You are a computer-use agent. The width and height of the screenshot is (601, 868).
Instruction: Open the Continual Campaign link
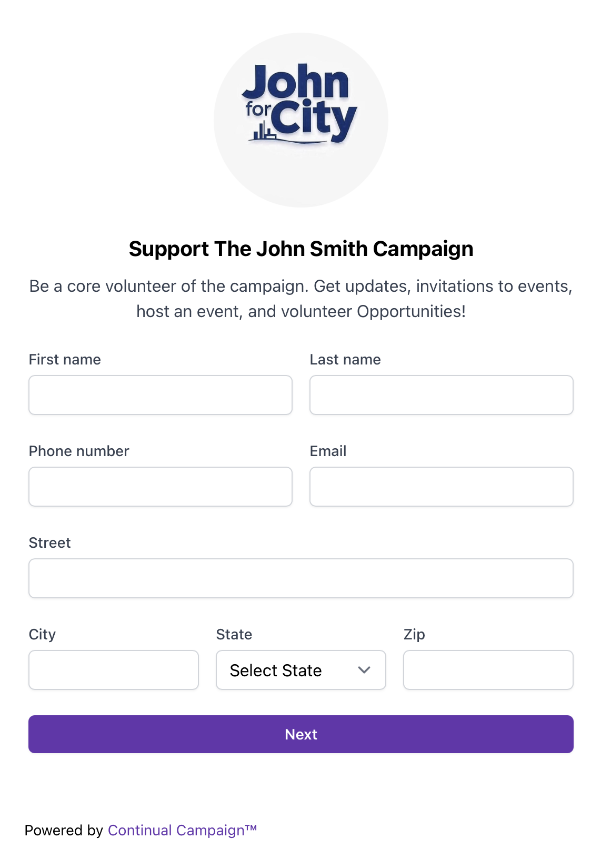pyautogui.click(x=182, y=831)
